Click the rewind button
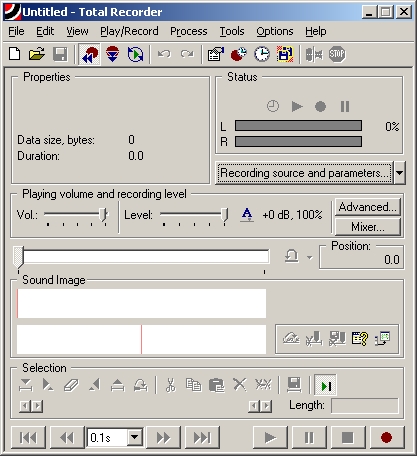 pos(67,438)
